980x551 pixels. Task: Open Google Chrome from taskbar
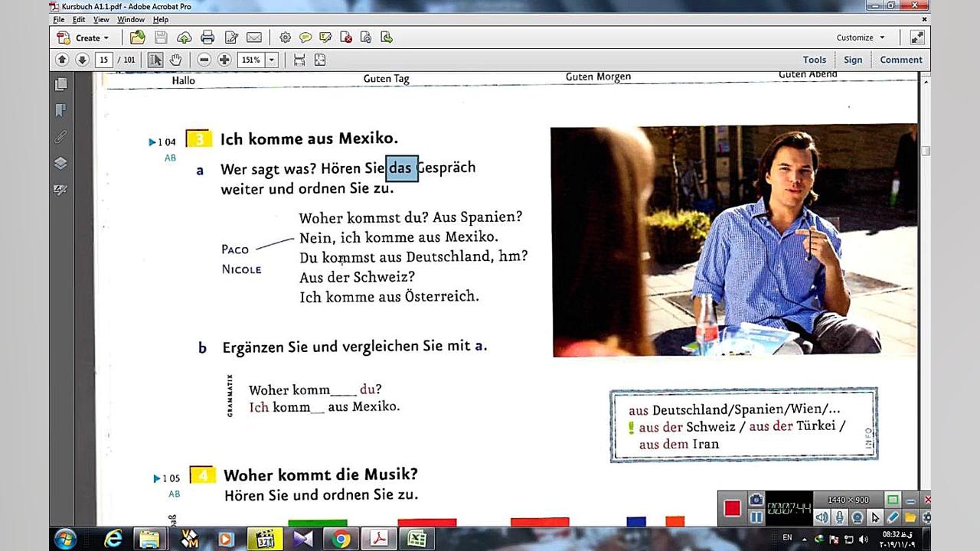341,540
